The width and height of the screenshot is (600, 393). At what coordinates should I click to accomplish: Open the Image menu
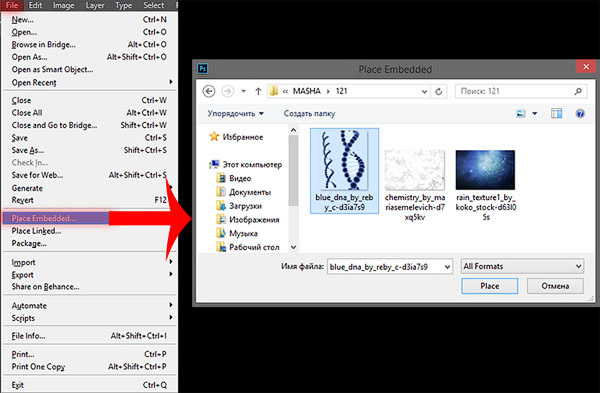(64, 5)
